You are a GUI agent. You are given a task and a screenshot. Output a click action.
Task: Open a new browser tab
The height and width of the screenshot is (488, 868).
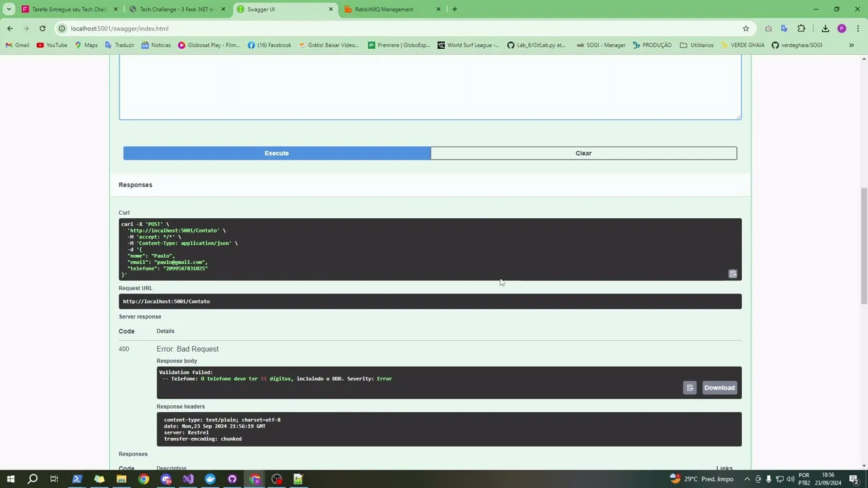(x=454, y=9)
